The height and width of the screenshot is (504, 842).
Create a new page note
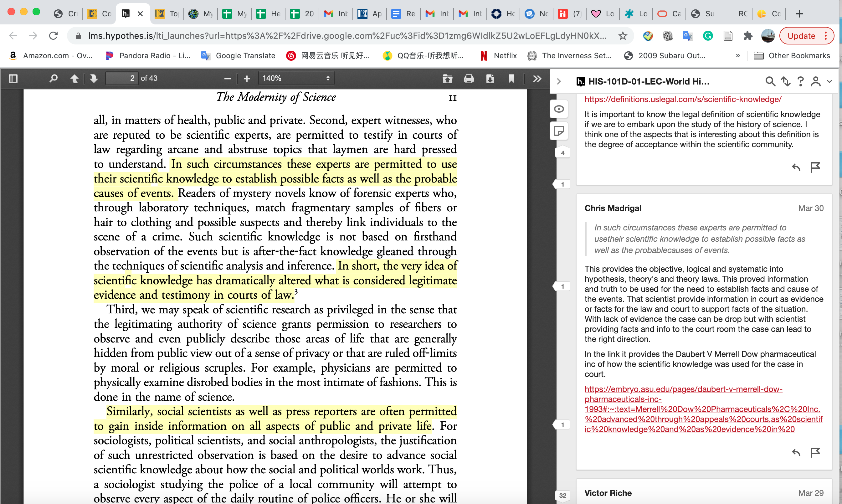coord(559,131)
